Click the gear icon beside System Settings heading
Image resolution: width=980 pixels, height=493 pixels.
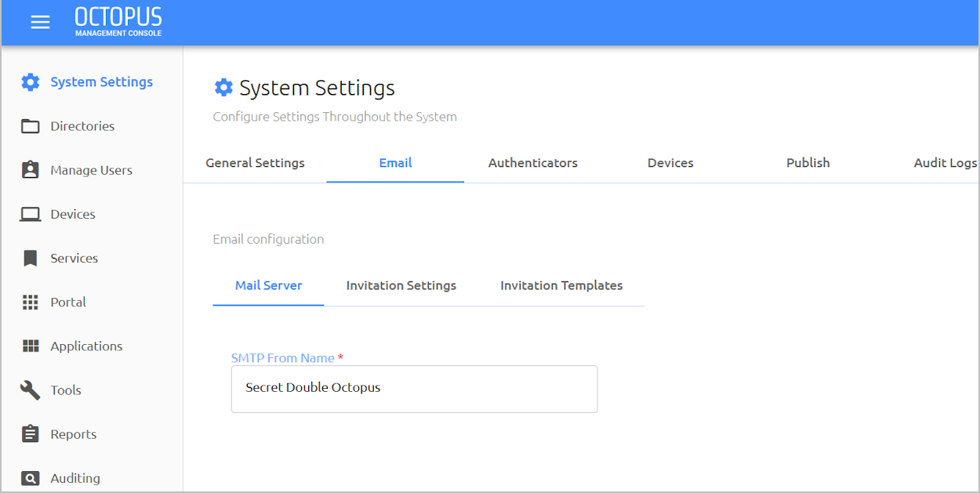223,88
